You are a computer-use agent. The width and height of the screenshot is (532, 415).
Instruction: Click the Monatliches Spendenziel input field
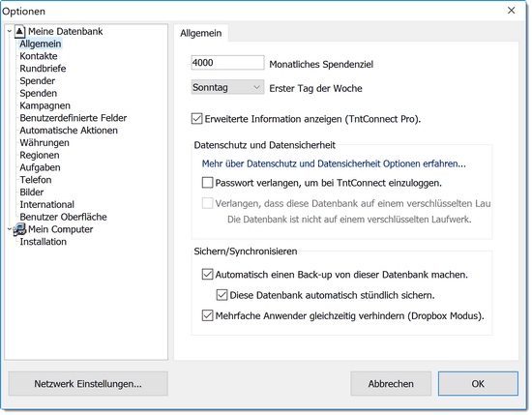click(x=227, y=63)
